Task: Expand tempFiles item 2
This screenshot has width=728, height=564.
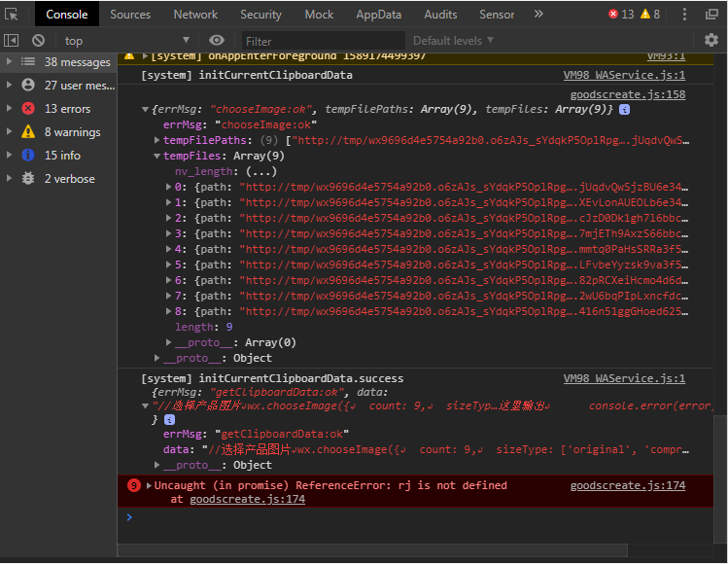Action: pyautogui.click(x=169, y=219)
